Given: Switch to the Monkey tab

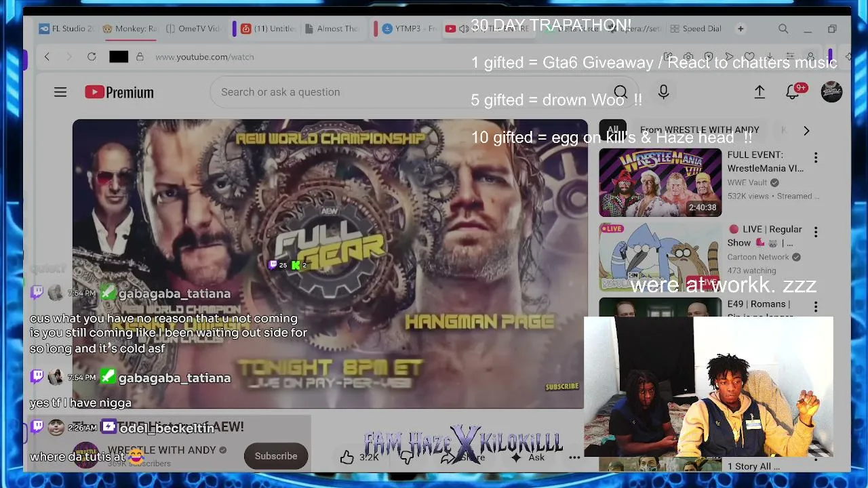Looking at the screenshot, I should [x=130, y=28].
